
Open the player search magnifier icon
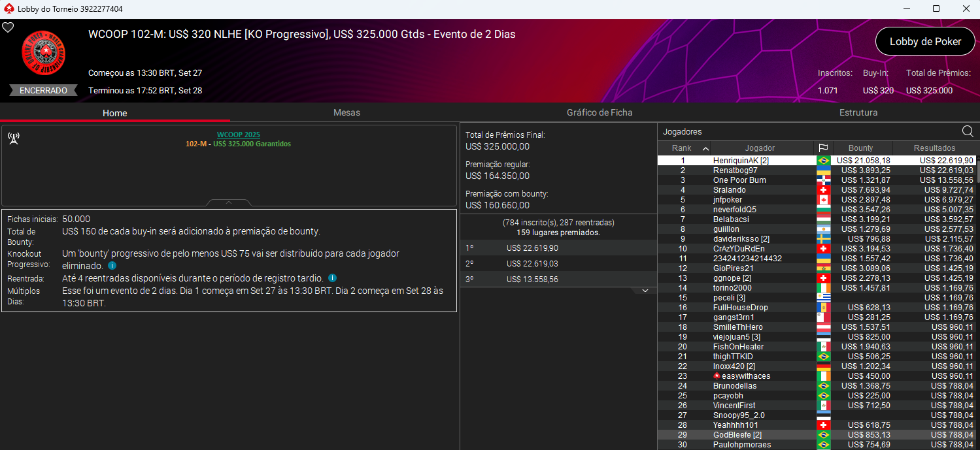tap(968, 131)
